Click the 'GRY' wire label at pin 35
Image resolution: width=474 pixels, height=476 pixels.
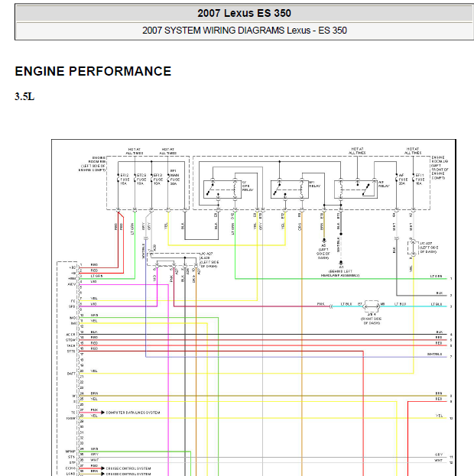tap(94, 455)
